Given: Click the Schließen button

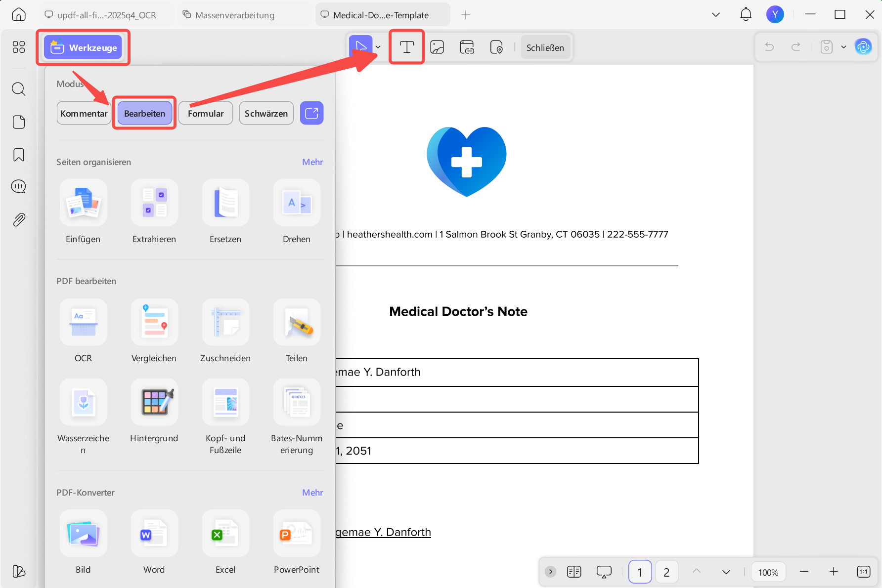Looking at the screenshot, I should pos(545,48).
